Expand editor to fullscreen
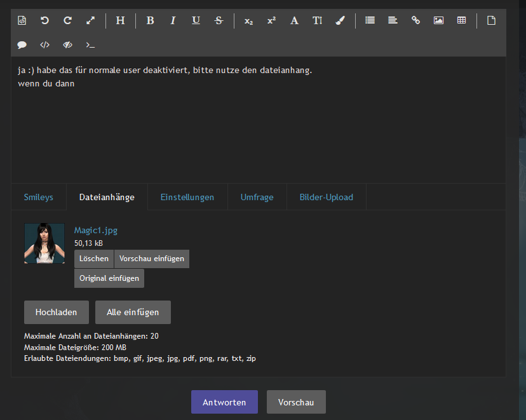The image size is (526, 420). (x=90, y=20)
